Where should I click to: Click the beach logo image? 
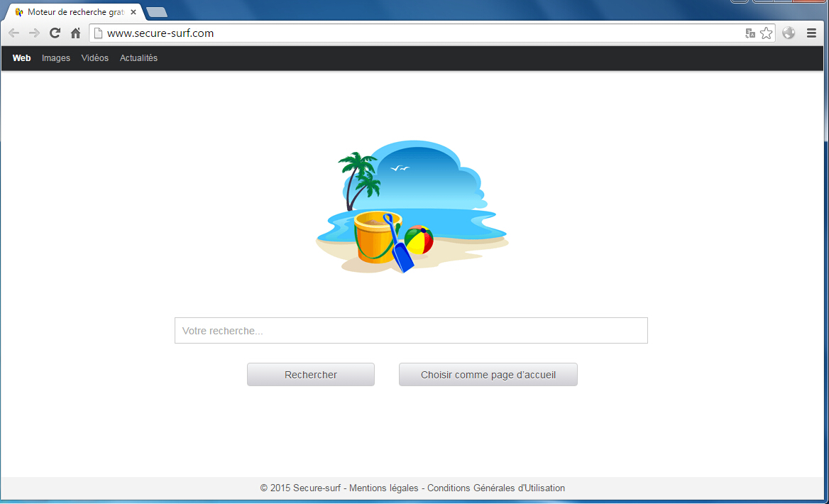click(x=412, y=207)
